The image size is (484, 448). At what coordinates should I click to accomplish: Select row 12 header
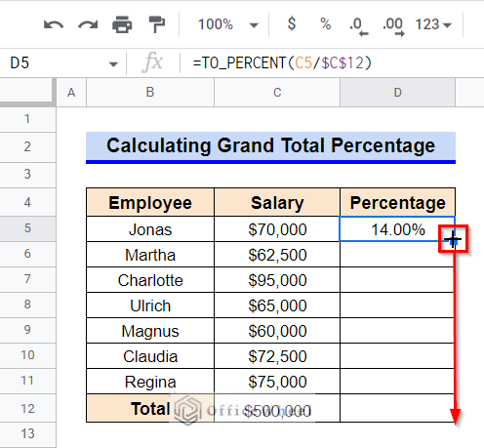pos(27,408)
